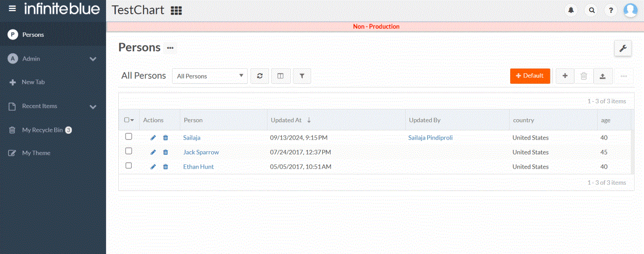The width and height of the screenshot is (644, 254).
Task: Go to My Theme in the sidebar
Action: (x=36, y=153)
